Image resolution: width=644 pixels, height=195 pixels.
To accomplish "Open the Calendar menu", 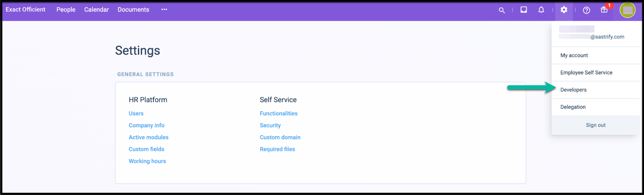I will 97,10.
